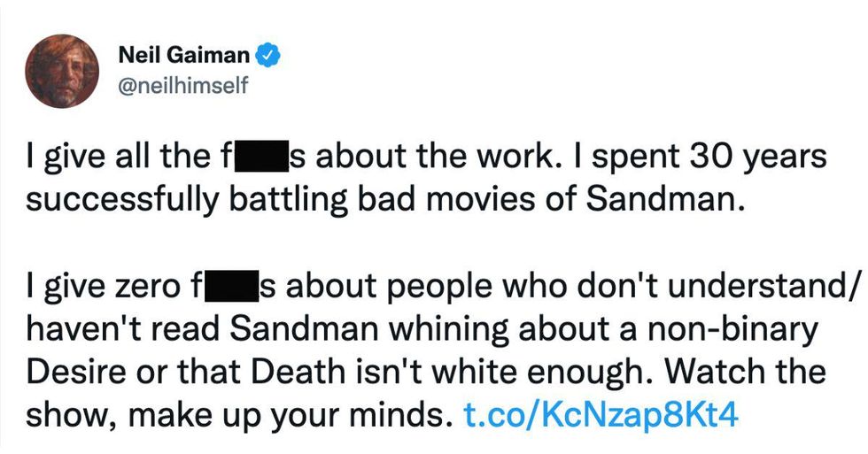Click the blue verified checkmark badge

(268, 57)
